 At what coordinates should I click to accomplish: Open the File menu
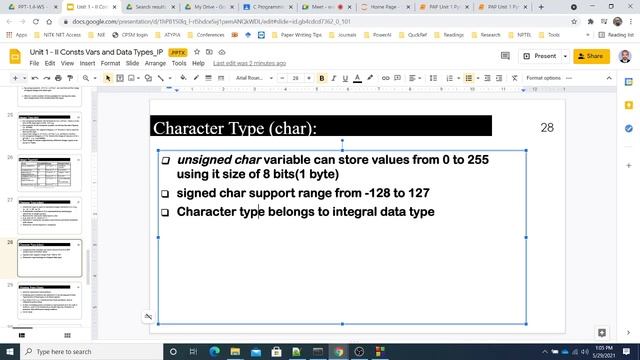coord(34,63)
